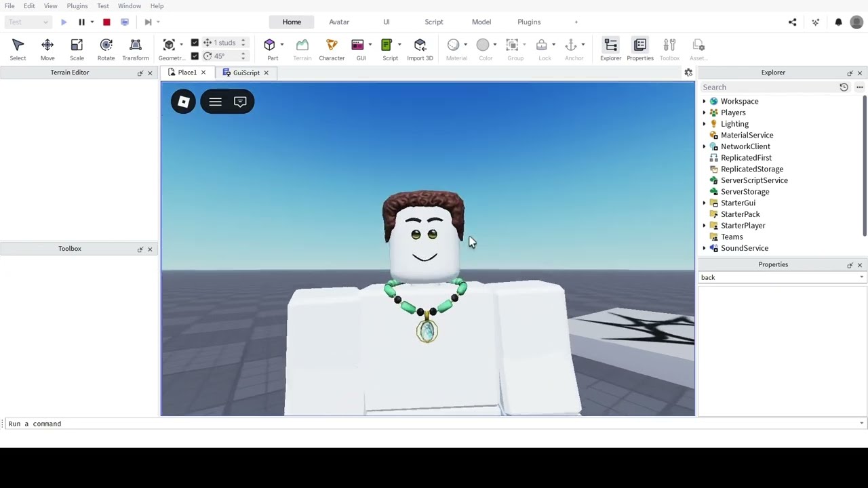Open the Part dropdown arrow
The height and width of the screenshot is (488, 868).
click(x=282, y=45)
